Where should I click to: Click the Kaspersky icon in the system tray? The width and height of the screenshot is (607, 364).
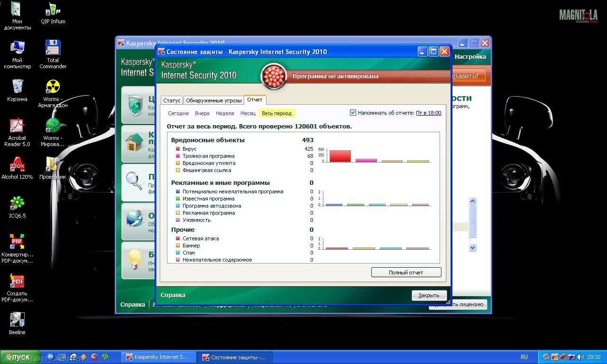pyautogui.click(x=555, y=357)
